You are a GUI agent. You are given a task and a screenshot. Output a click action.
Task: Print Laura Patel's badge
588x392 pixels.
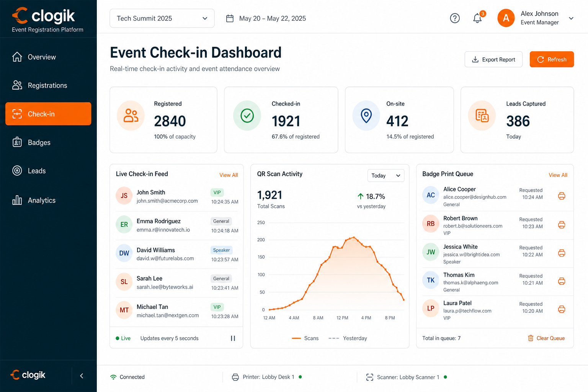click(x=562, y=309)
